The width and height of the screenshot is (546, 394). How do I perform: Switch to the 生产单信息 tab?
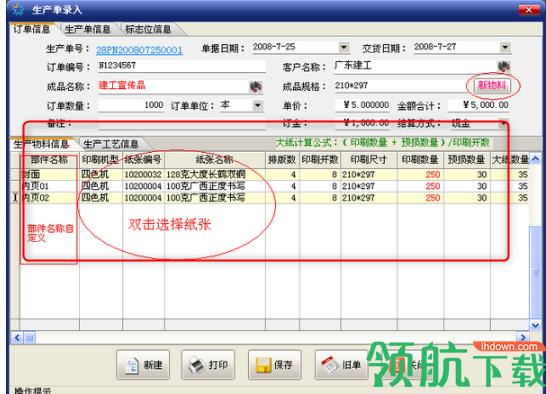click(x=87, y=29)
